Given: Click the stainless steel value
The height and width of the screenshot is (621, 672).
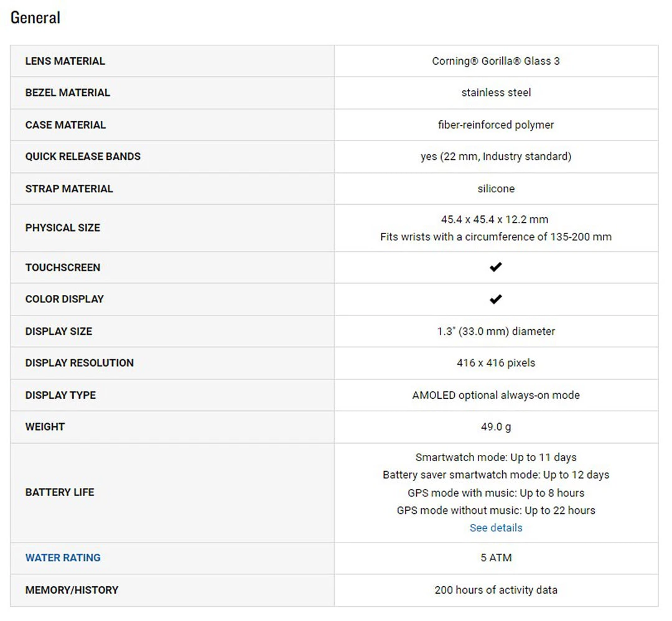Looking at the screenshot, I should pos(496,93).
